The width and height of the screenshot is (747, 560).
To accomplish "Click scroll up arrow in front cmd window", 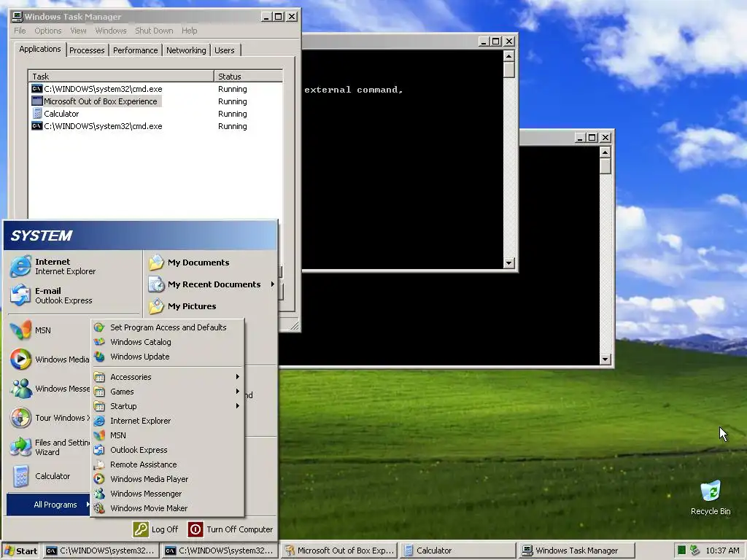I will pos(508,56).
